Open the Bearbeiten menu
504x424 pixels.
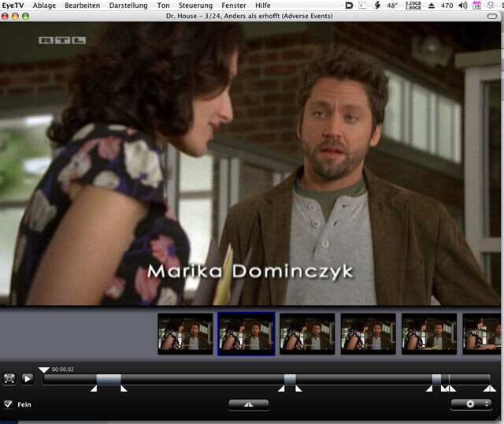(82, 6)
